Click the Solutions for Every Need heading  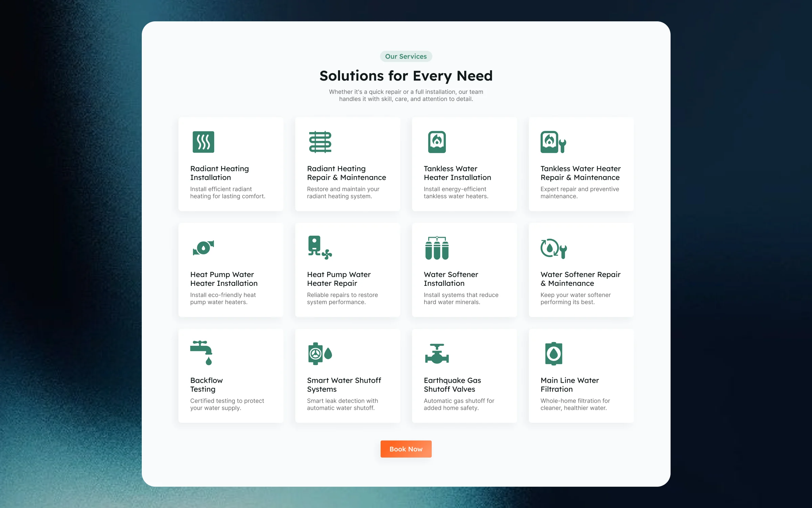[x=406, y=76]
